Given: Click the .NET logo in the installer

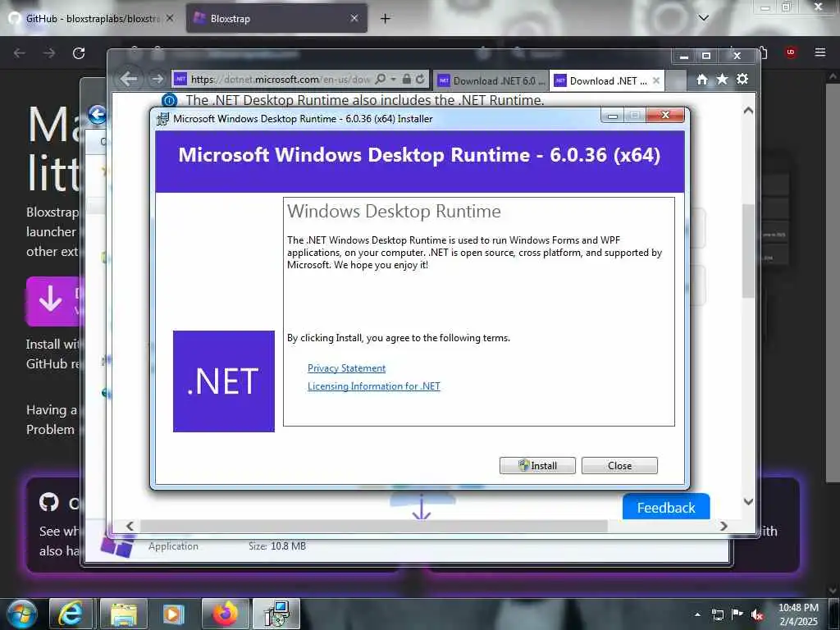Looking at the screenshot, I should (x=224, y=381).
